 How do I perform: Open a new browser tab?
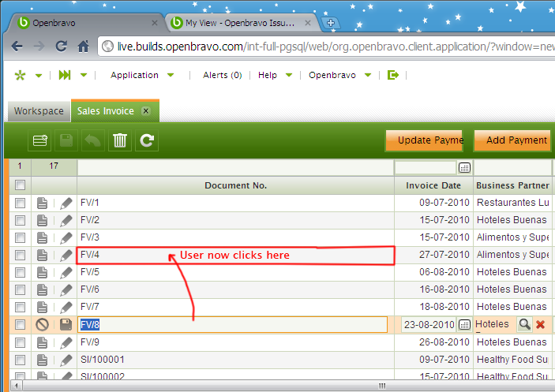331,23
